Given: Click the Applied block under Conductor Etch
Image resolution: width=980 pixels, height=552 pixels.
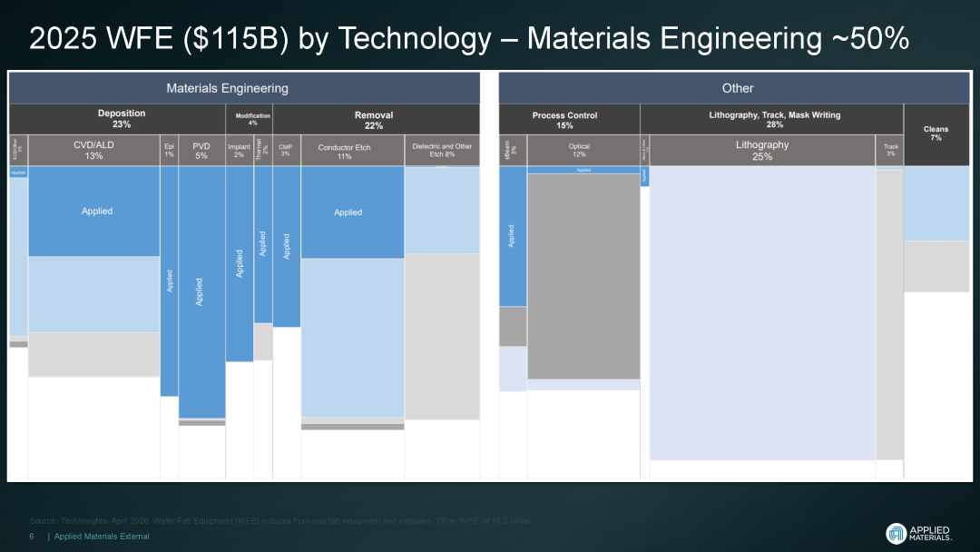Looking at the screenshot, I should tap(352, 212).
